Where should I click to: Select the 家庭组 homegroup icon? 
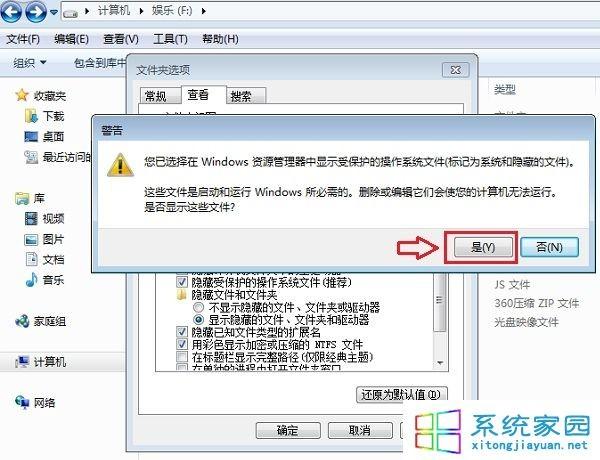click(22, 321)
